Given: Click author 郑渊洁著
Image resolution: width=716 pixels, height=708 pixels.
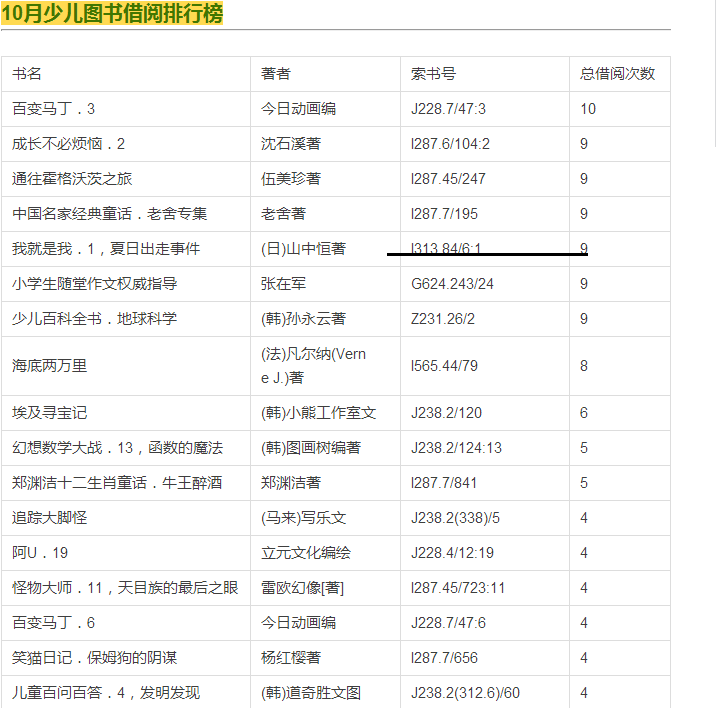Looking at the screenshot, I should click(291, 483).
